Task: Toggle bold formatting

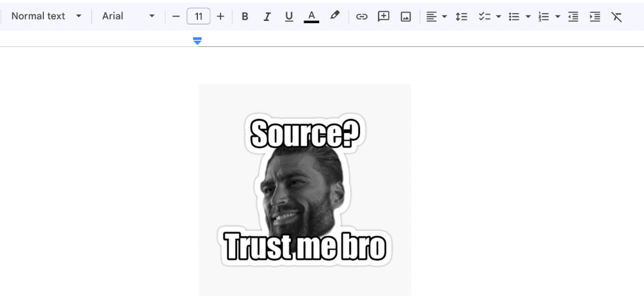Action: click(245, 17)
